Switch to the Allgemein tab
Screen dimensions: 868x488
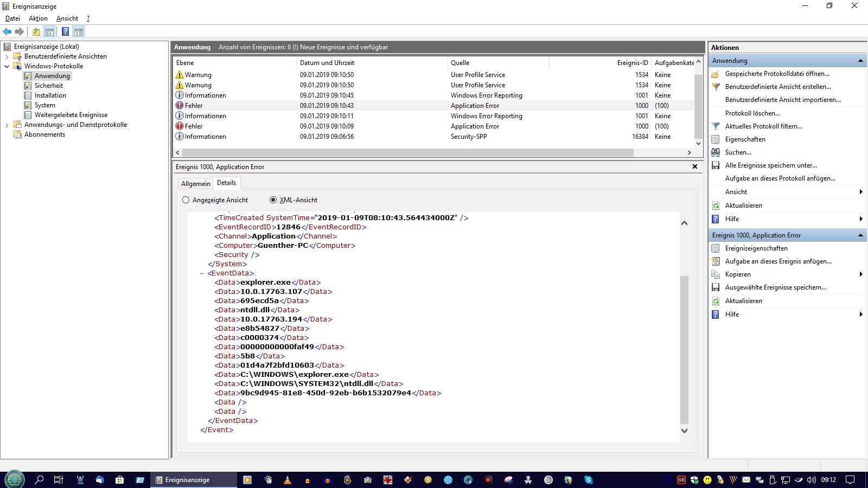click(195, 184)
